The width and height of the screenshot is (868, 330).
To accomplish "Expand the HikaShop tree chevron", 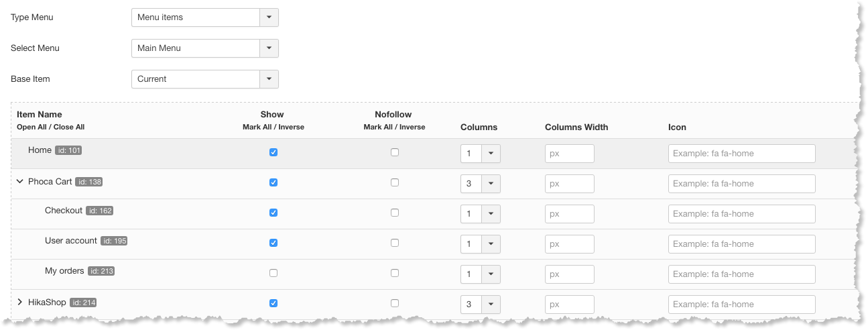I will (20, 302).
